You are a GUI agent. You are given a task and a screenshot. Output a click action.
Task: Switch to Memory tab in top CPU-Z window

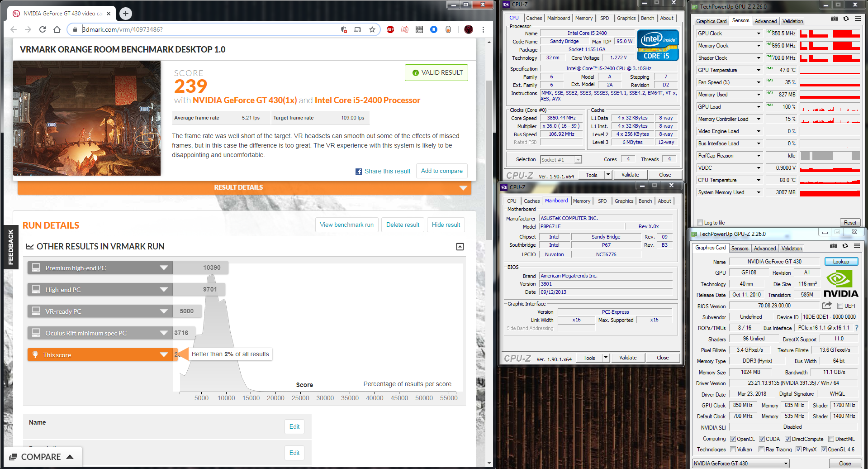pyautogui.click(x=584, y=18)
